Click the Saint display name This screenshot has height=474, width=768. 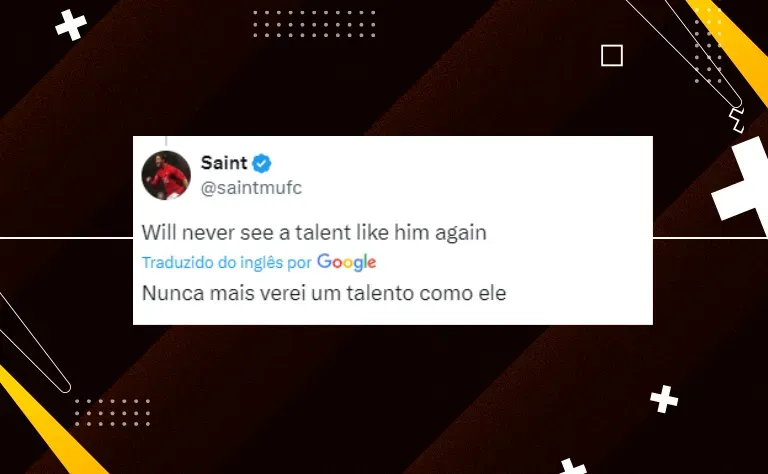224,163
